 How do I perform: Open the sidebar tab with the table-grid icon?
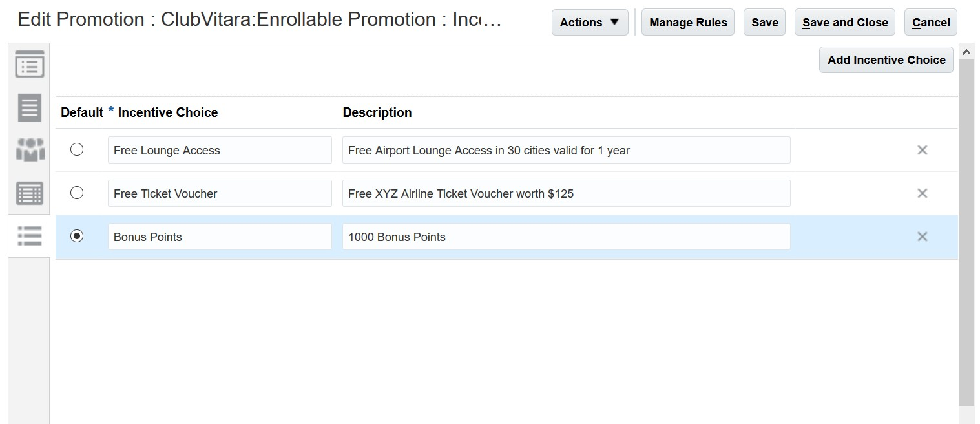click(29, 193)
